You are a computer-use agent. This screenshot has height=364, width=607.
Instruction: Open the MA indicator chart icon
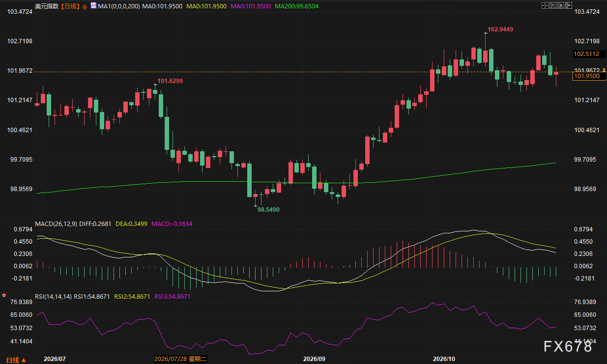tap(93, 6)
